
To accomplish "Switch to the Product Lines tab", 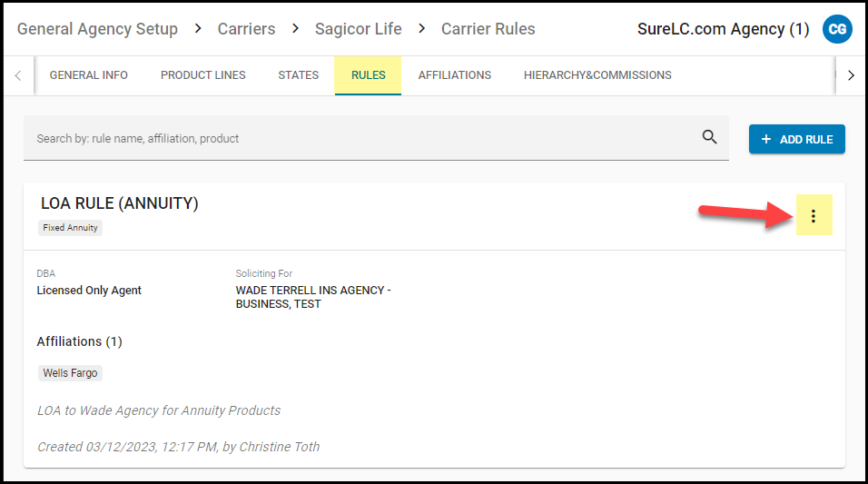I will 203,75.
